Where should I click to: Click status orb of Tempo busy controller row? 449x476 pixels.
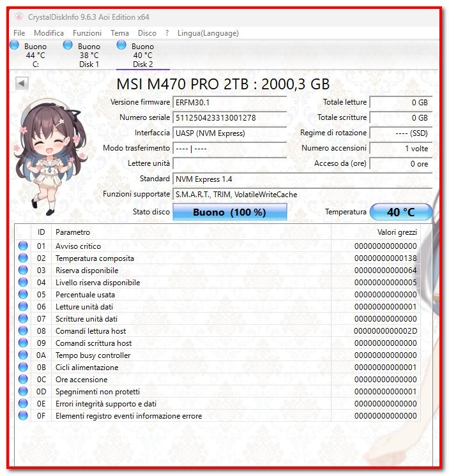[x=23, y=355]
